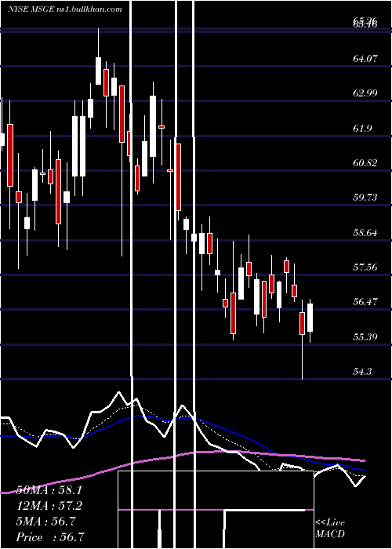Click the <<Live MACD label
392x549 pixels.
[x=330, y=529]
